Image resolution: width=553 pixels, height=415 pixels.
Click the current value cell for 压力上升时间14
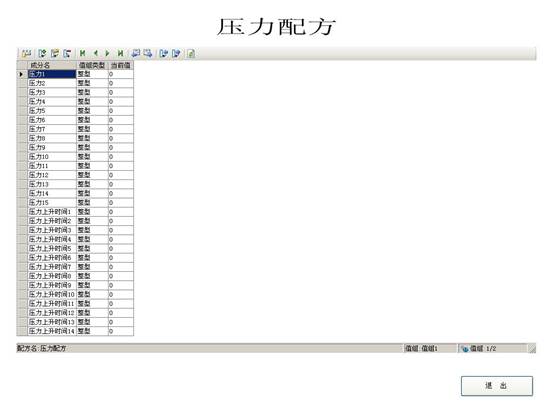121,331
